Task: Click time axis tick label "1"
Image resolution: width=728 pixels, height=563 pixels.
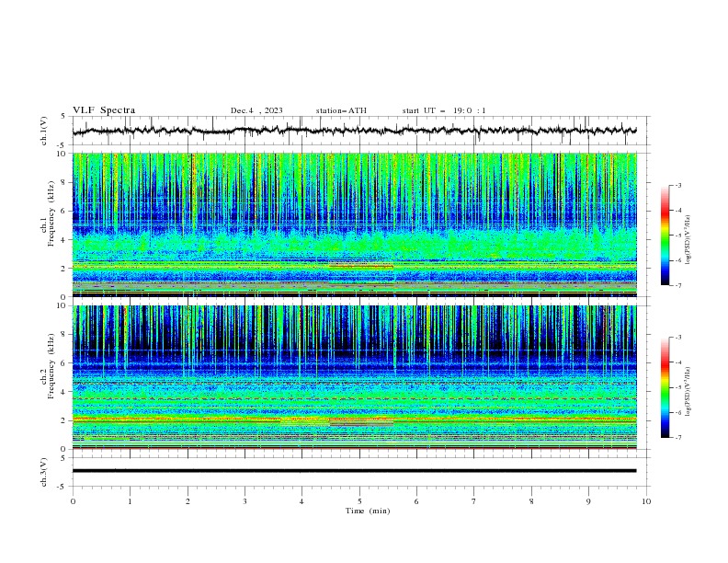Action: tap(130, 501)
